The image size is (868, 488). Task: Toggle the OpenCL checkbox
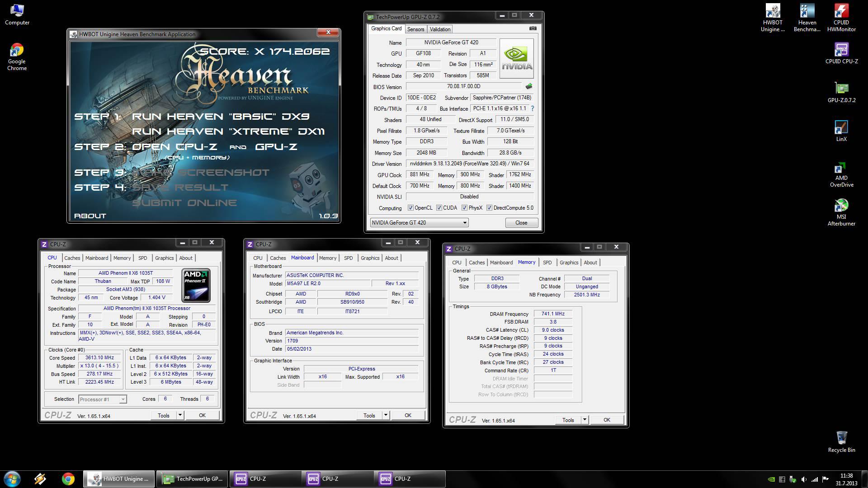pyautogui.click(x=410, y=208)
